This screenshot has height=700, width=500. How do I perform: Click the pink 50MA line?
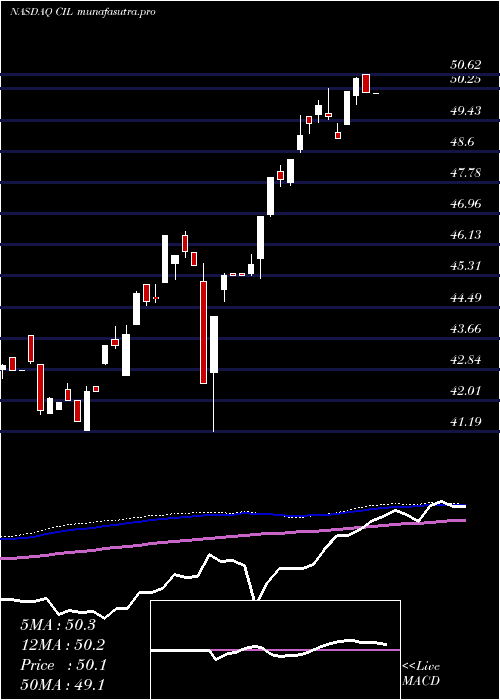[232, 539]
